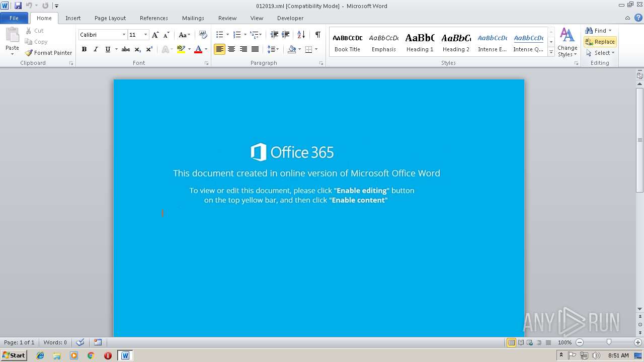This screenshot has width=644, height=362.
Task: Apply the Book Title style
Action: [x=348, y=42]
